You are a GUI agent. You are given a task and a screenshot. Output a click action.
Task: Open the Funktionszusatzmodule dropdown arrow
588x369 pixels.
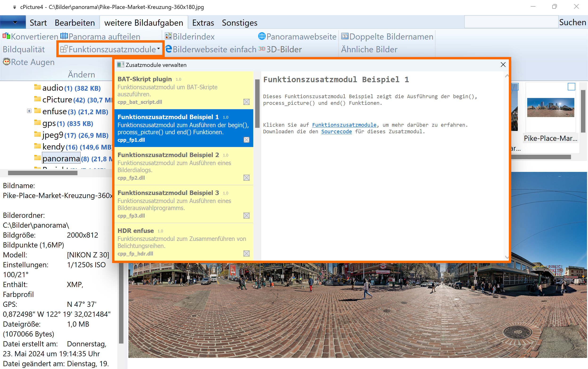(159, 49)
